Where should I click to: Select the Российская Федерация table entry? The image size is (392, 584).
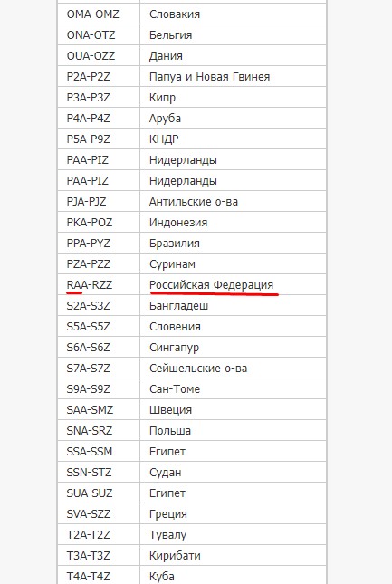click(212, 285)
